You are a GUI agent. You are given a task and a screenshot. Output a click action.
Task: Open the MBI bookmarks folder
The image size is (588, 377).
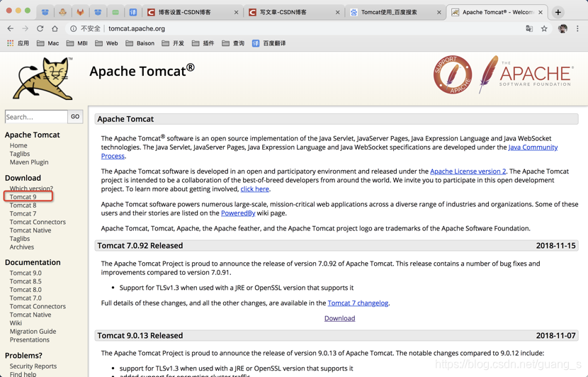pyautogui.click(x=77, y=43)
